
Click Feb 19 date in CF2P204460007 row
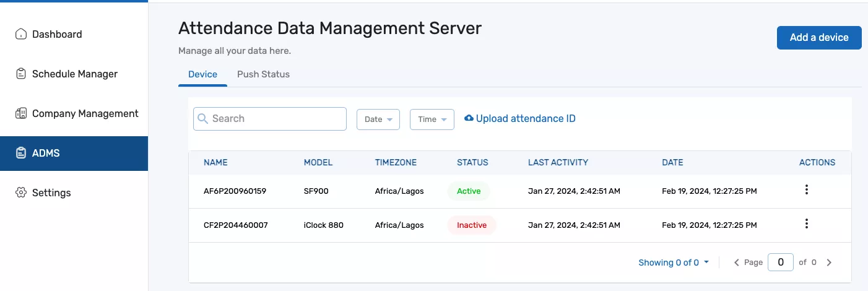pos(710,225)
